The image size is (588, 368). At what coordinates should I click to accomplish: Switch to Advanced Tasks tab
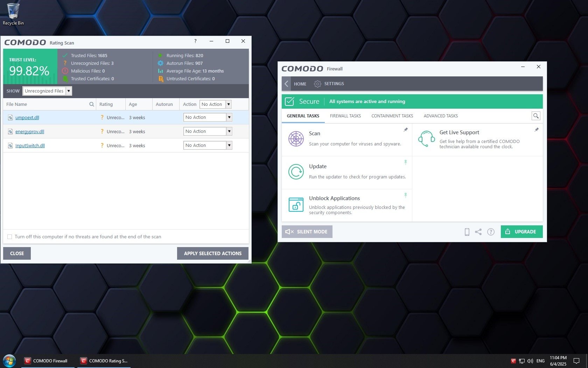point(441,116)
